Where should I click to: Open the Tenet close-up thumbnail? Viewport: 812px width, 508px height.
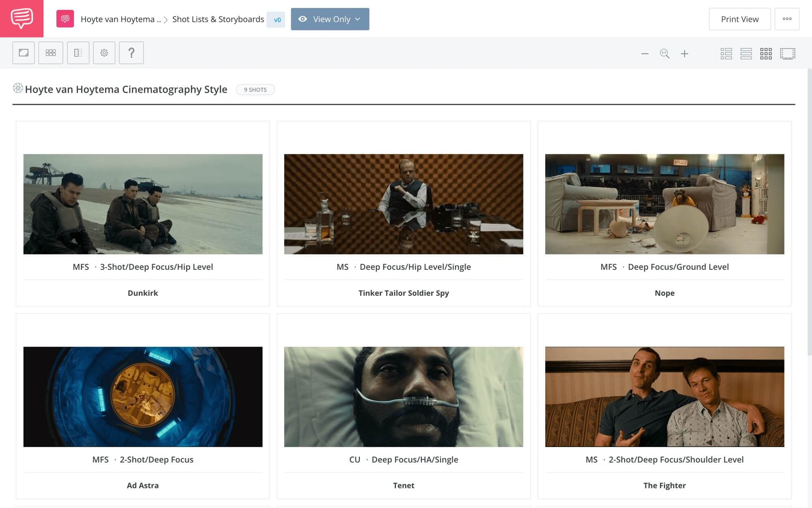[404, 397]
